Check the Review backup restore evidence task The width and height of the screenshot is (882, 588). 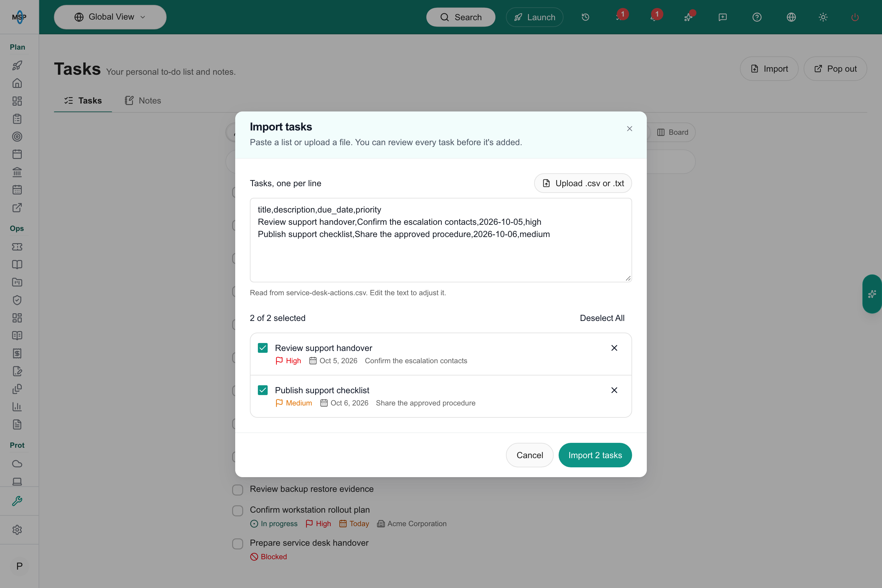pyautogui.click(x=238, y=490)
